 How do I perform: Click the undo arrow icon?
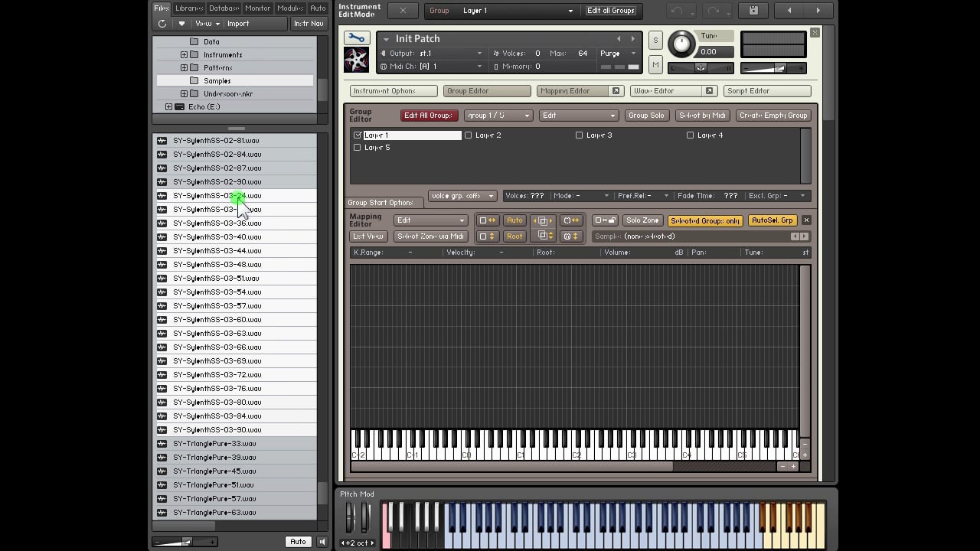tap(676, 11)
